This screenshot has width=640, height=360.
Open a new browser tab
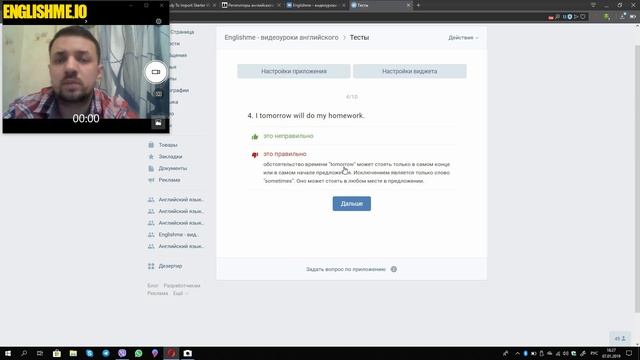[418, 5]
